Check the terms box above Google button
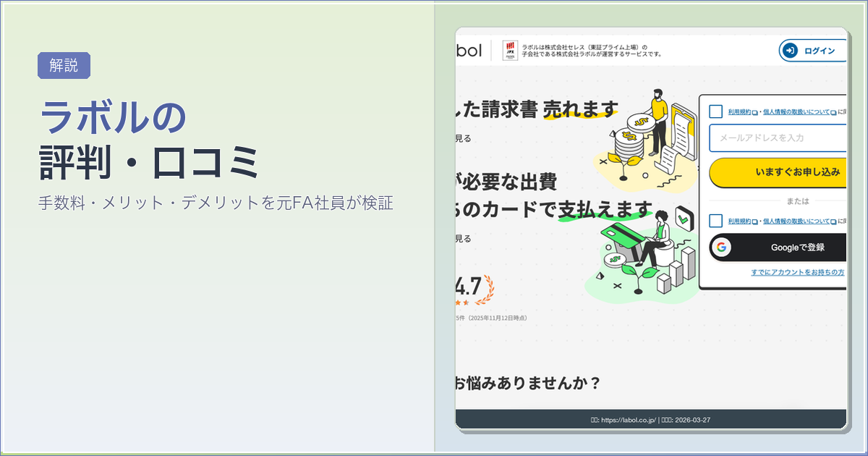This screenshot has height=456, width=868. pos(716,221)
